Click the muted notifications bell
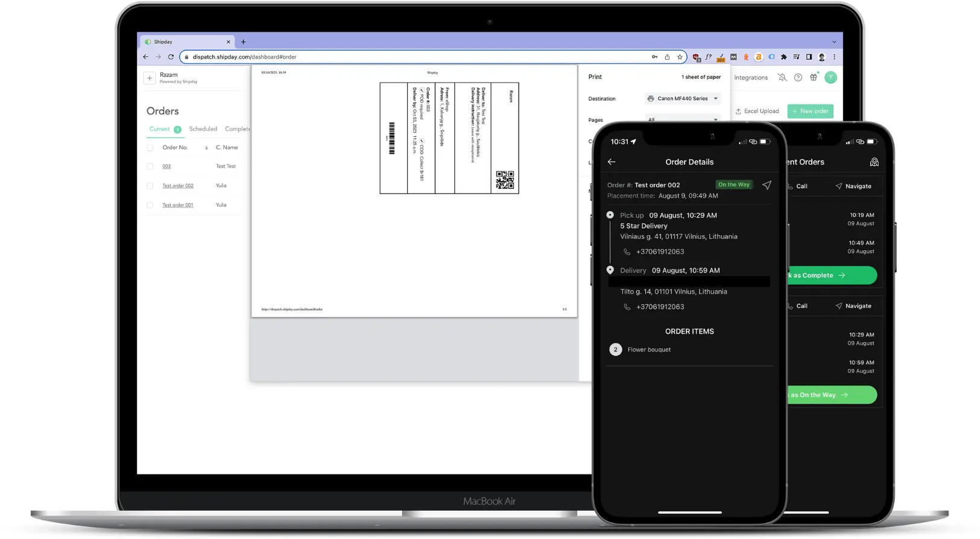 pos(782,77)
